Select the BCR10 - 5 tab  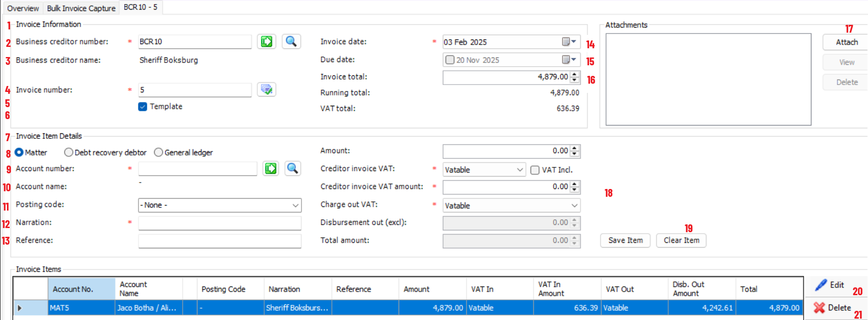coord(140,7)
